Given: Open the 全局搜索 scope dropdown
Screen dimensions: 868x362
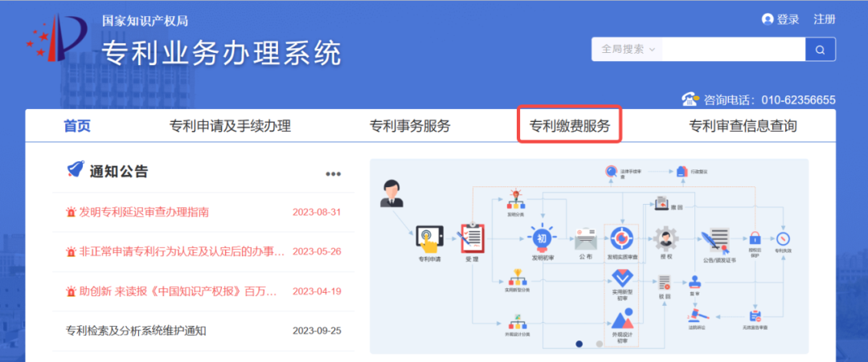Looking at the screenshot, I should 628,49.
